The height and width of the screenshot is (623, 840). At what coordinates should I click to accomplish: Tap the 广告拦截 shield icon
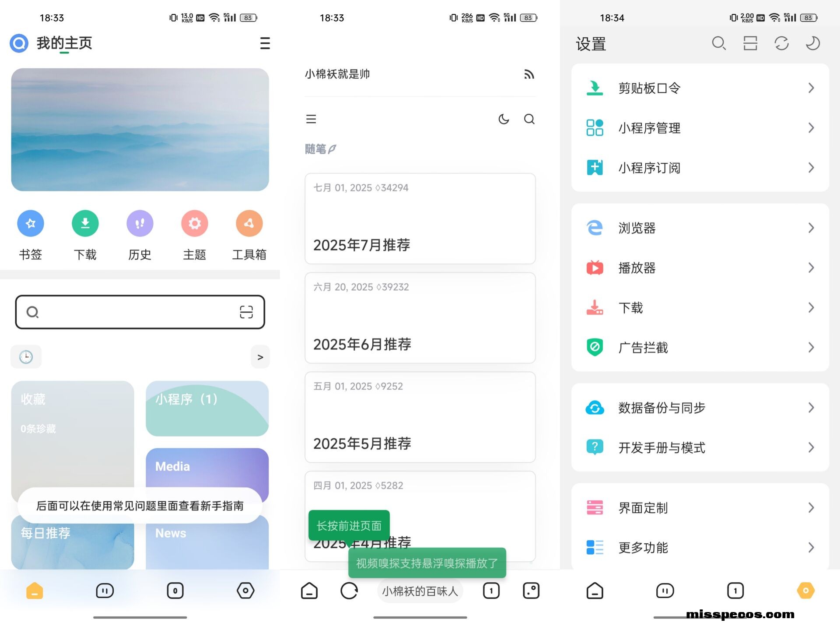[x=595, y=347]
